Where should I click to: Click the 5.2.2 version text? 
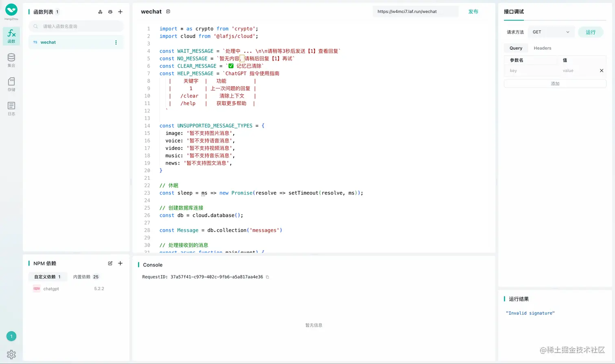[99, 289]
